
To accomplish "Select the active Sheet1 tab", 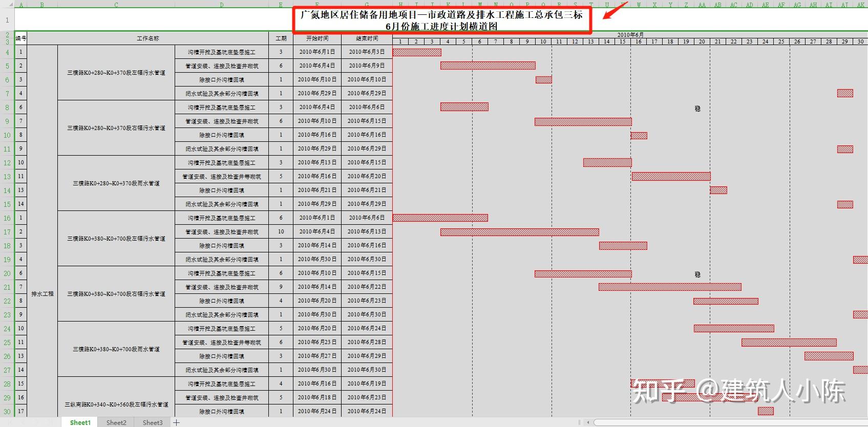I will [x=80, y=422].
